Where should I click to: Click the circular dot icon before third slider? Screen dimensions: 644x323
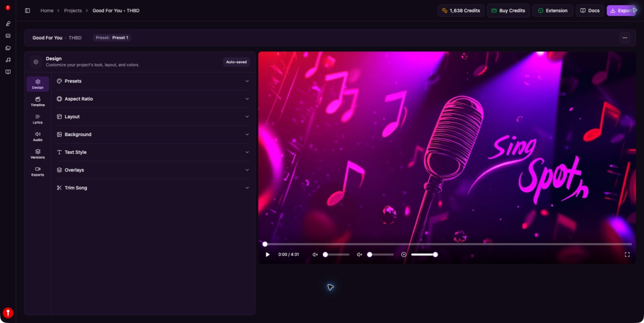(404, 255)
